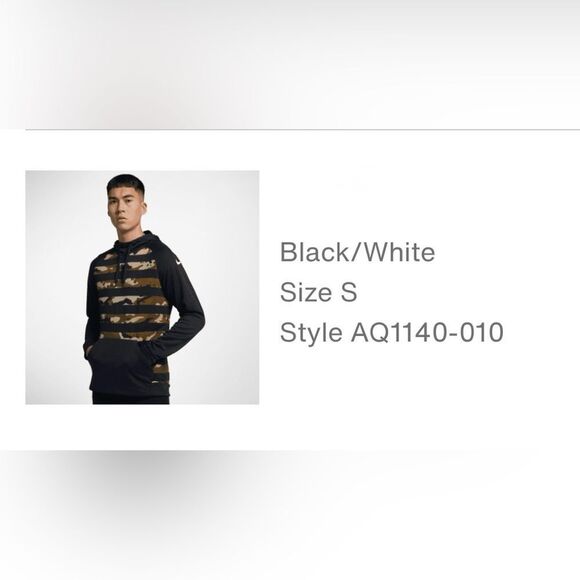Image resolution: width=580 pixels, height=580 pixels.
Task: Click the blurred shadow area below the product card
Action: (290, 515)
